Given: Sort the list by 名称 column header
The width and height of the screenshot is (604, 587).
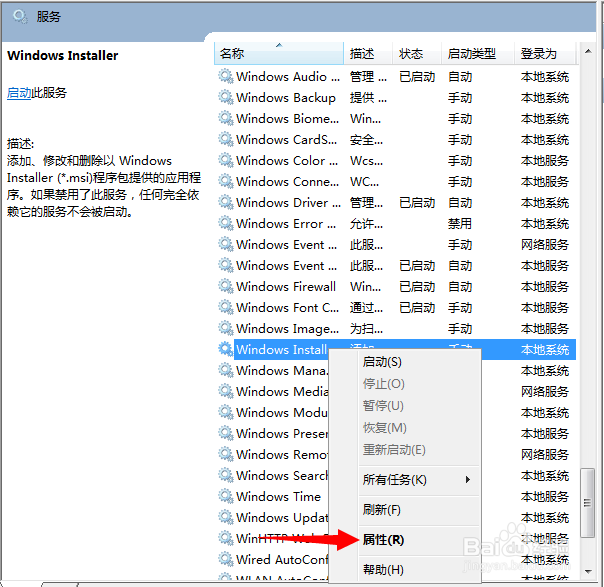Looking at the screenshot, I should 279,53.
